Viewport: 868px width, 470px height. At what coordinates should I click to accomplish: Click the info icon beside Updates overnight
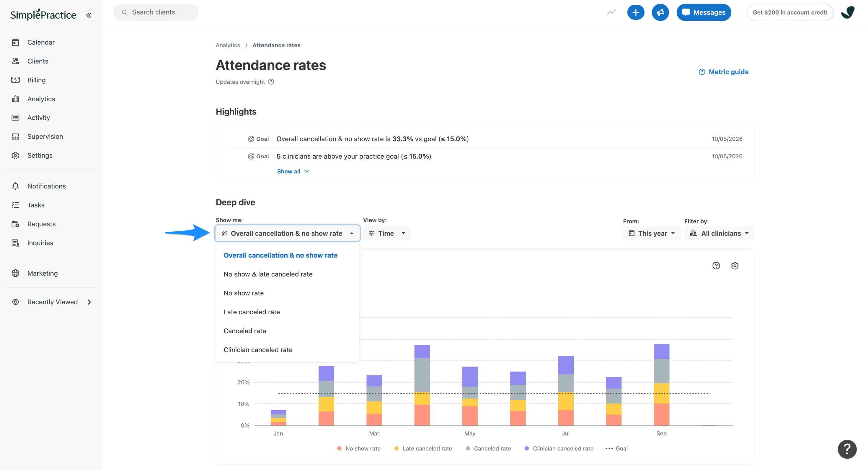coord(271,82)
